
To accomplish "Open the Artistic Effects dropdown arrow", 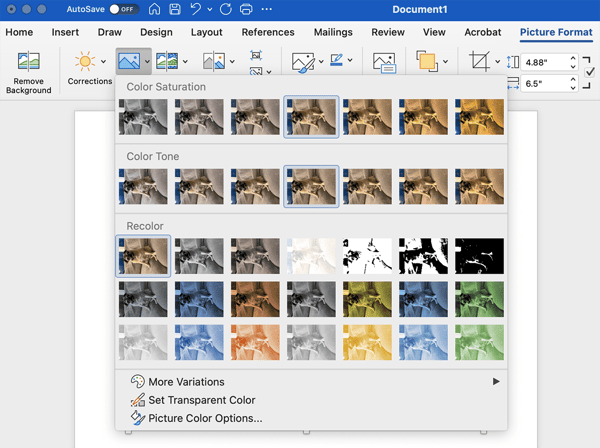I will [185, 61].
